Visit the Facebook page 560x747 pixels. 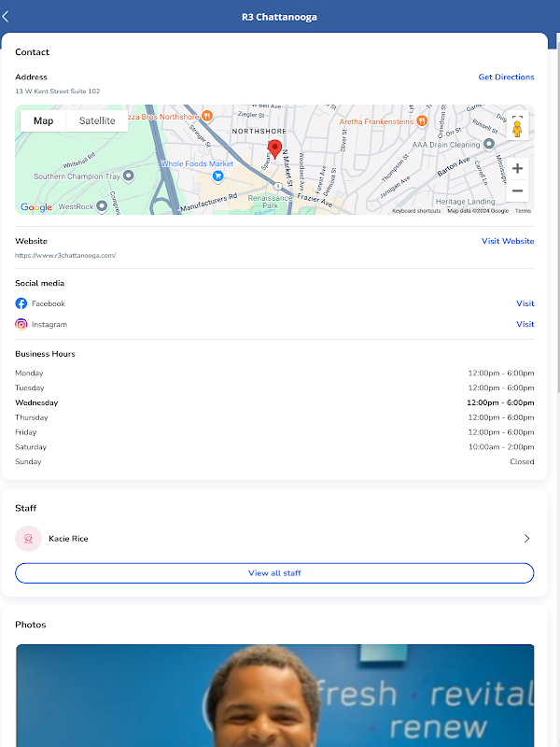(x=525, y=303)
